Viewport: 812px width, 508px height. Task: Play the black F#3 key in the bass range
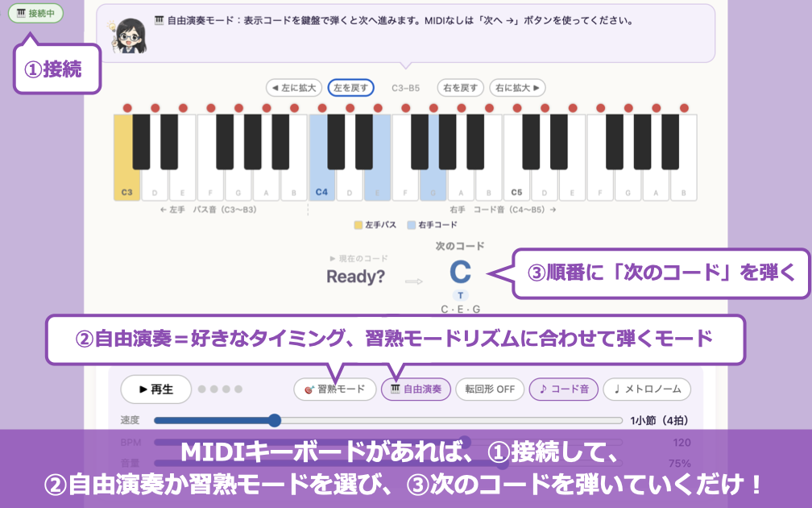pos(225,142)
